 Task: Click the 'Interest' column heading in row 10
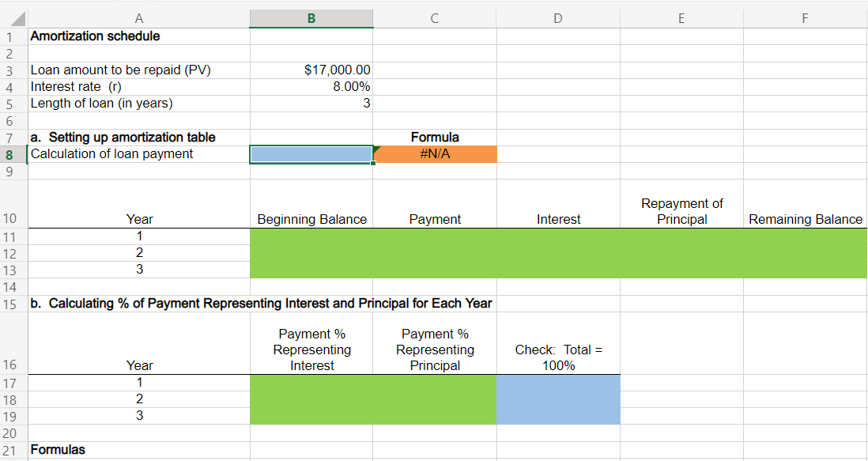point(559,220)
